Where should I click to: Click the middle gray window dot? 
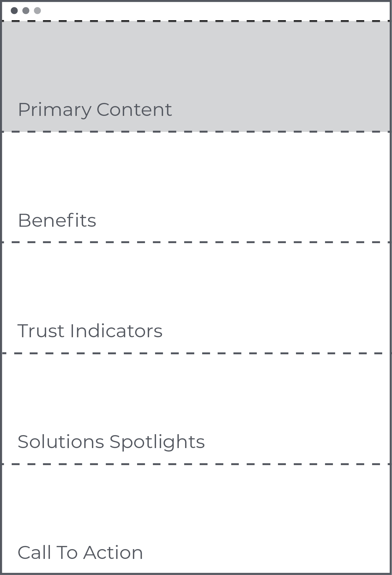26,11
